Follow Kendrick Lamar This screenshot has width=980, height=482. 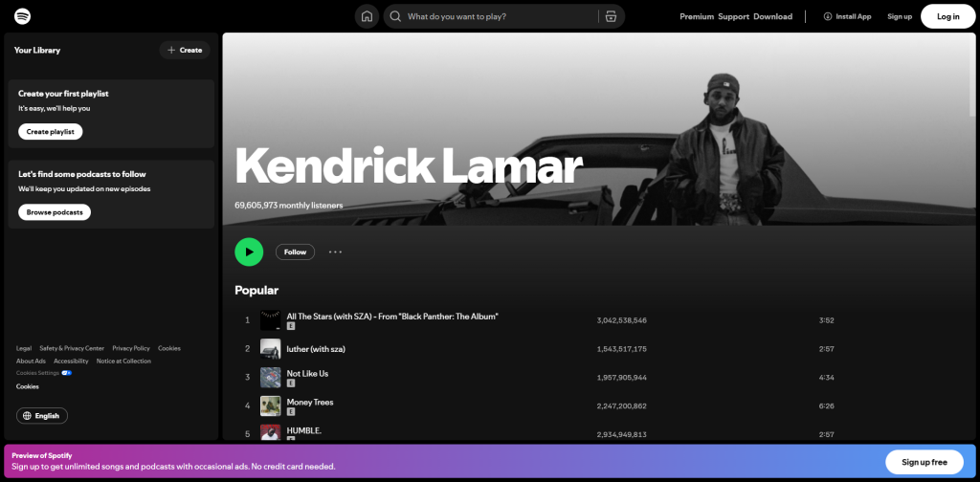(295, 252)
